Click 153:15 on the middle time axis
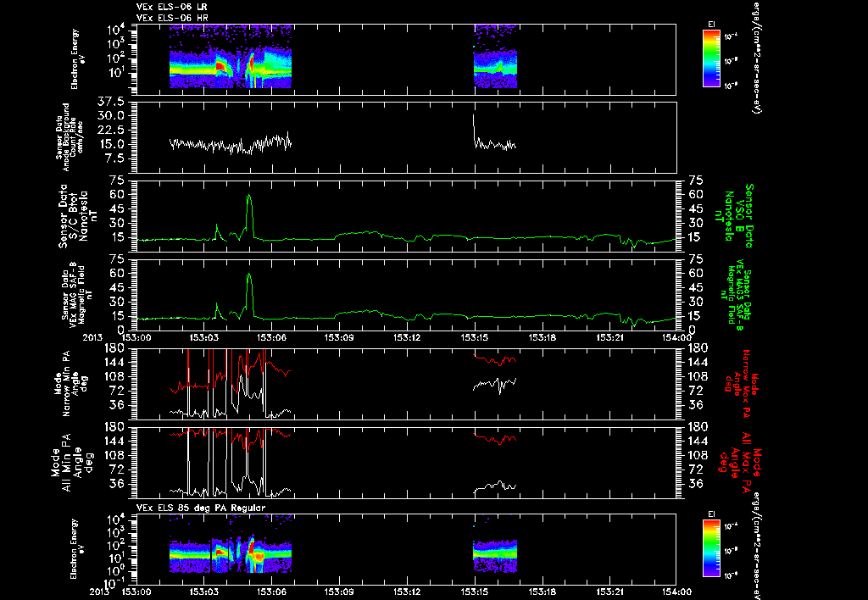 tap(474, 337)
